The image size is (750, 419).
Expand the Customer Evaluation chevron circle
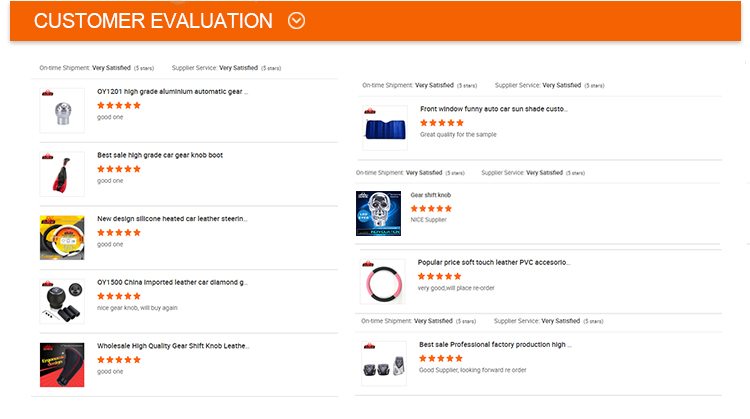[296, 21]
